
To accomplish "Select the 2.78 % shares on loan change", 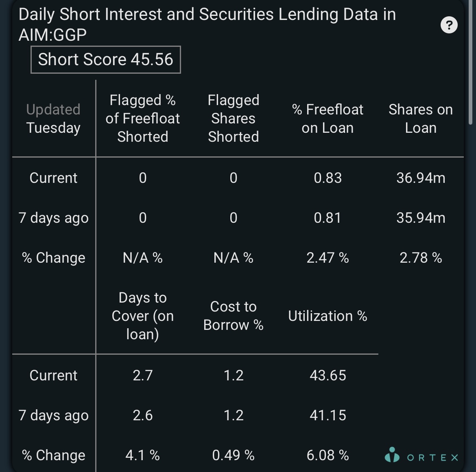I will [x=421, y=258].
